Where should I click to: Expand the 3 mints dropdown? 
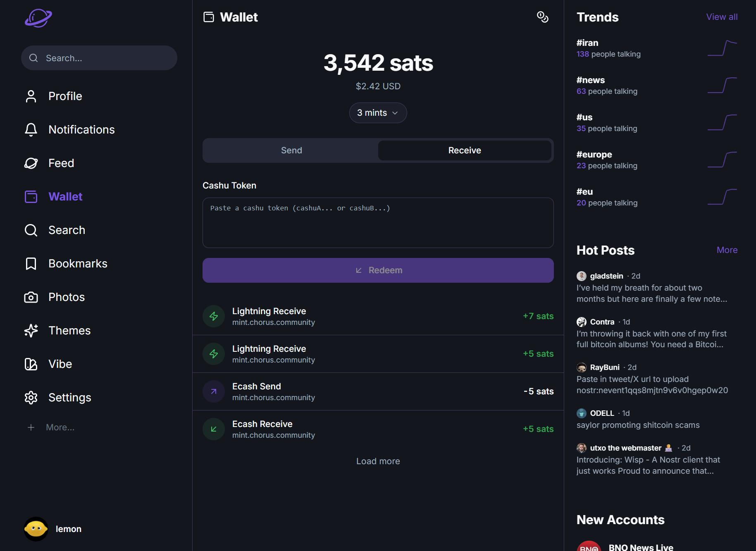click(x=378, y=113)
